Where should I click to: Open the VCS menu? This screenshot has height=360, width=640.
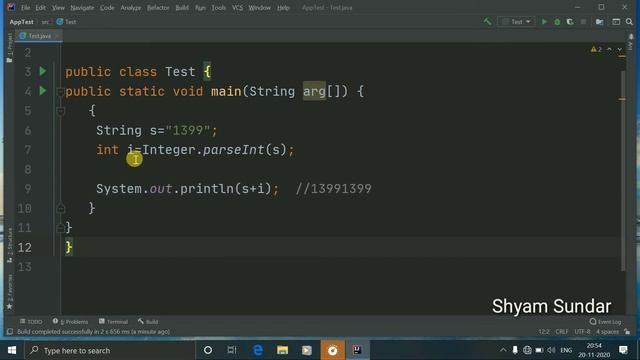237,7
